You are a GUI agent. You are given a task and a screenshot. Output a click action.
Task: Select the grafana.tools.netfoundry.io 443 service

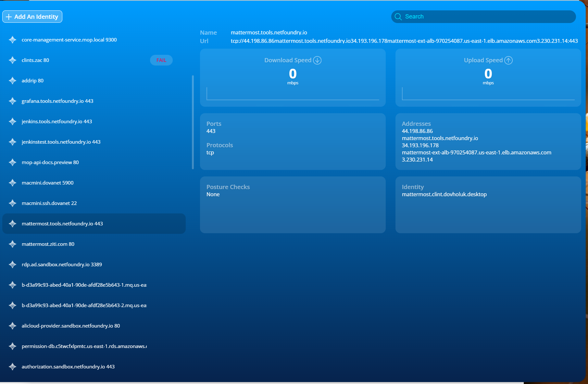pos(57,101)
